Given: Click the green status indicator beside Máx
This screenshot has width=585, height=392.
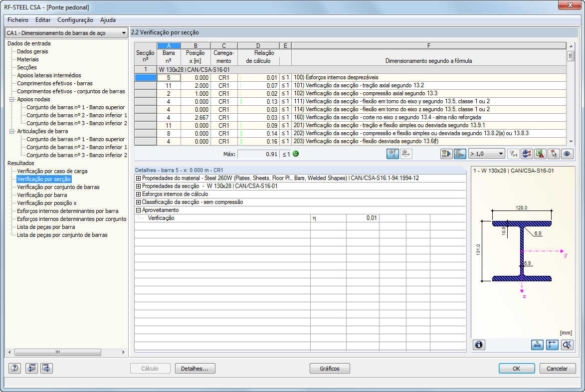Looking at the screenshot, I should click(x=296, y=154).
